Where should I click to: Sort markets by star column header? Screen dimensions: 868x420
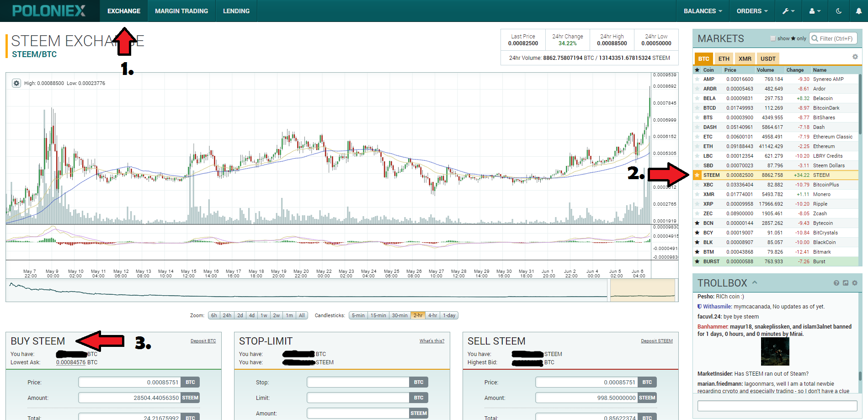pyautogui.click(x=697, y=70)
